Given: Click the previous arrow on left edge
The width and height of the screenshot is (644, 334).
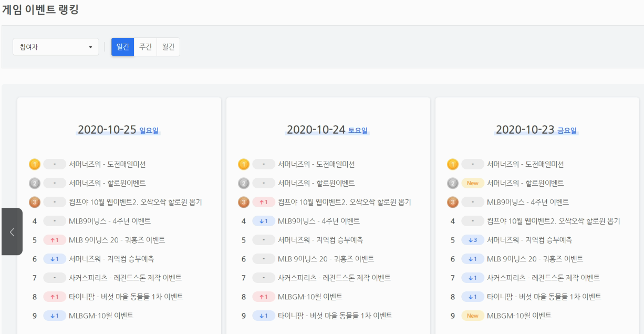Looking at the screenshot, I should [x=12, y=231].
